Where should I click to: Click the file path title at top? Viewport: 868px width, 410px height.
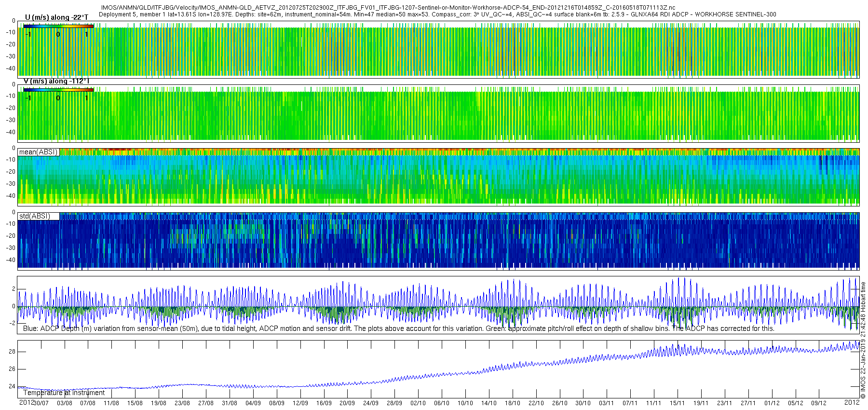tap(388, 8)
